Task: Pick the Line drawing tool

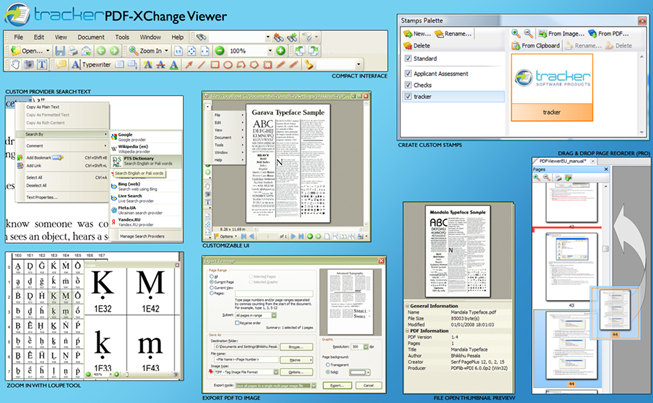Action: pos(202,65)
